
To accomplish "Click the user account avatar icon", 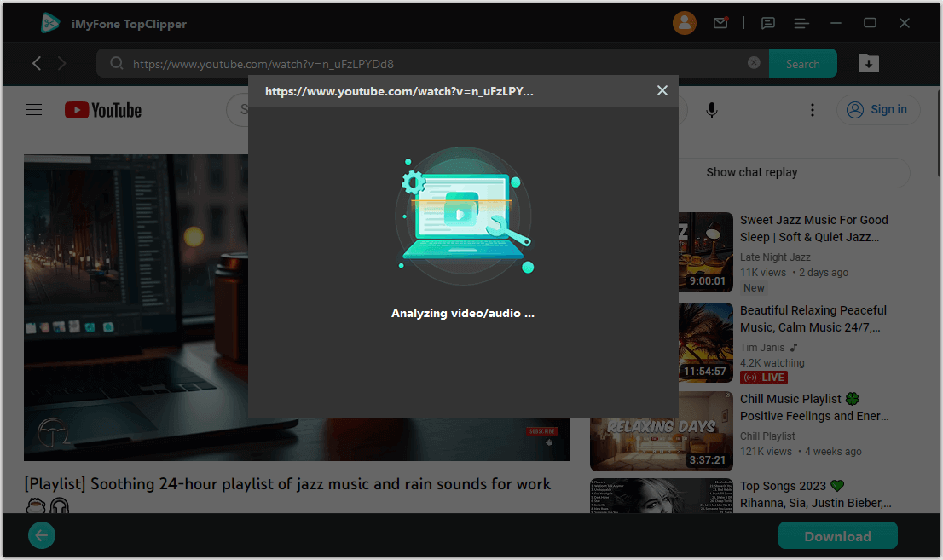I will [x=684, y=23].
